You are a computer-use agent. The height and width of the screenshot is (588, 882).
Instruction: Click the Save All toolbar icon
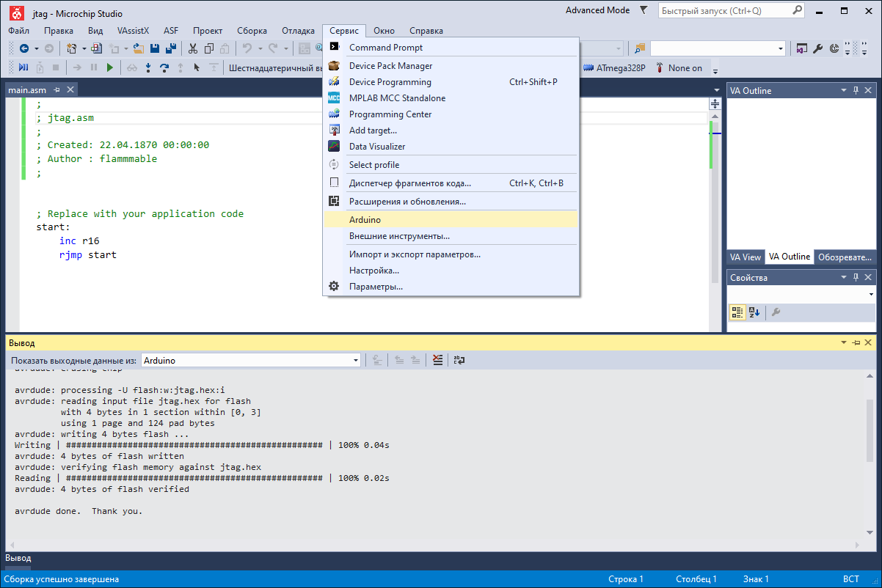point(171,48)
